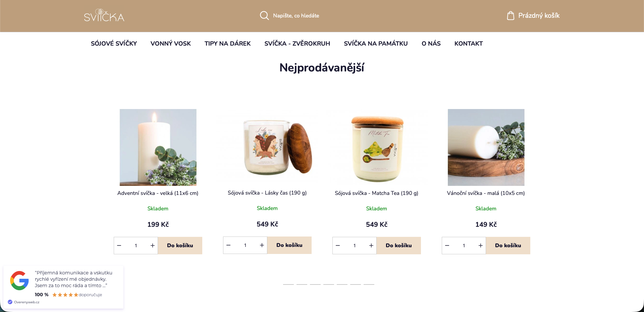Click the search magnifier icon
644x312 pixels.
click(264, 15)
